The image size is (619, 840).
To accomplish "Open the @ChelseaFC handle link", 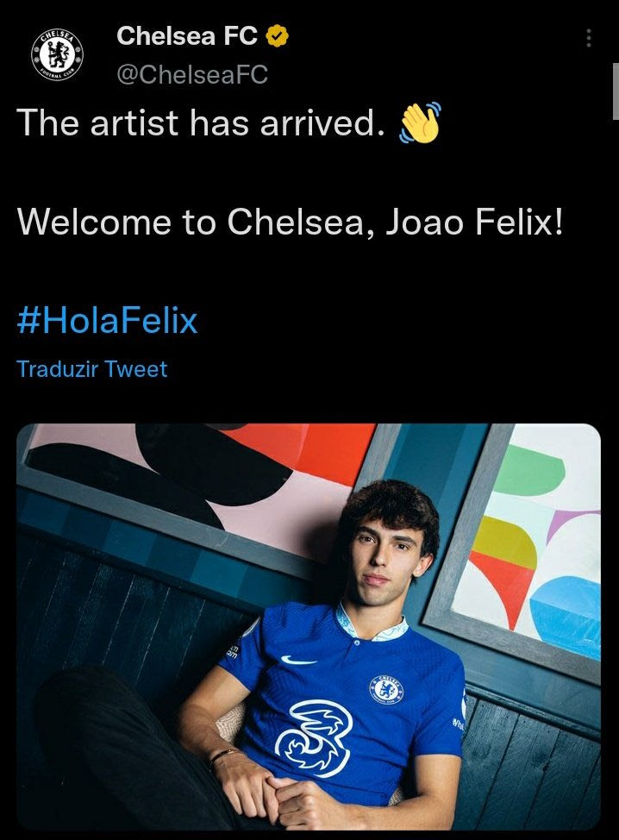I will tap(191, 75).
